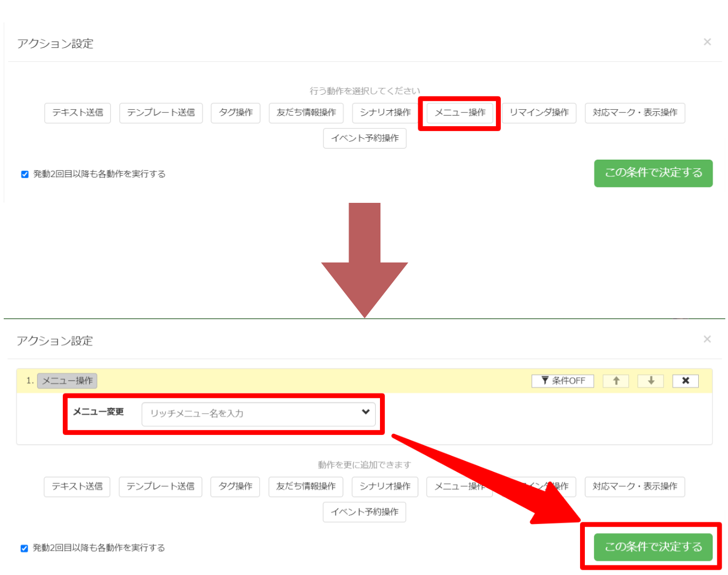Select メニュー操作 highlighted in the upper dialog
728x575 pixels.
tap(460, 113)
